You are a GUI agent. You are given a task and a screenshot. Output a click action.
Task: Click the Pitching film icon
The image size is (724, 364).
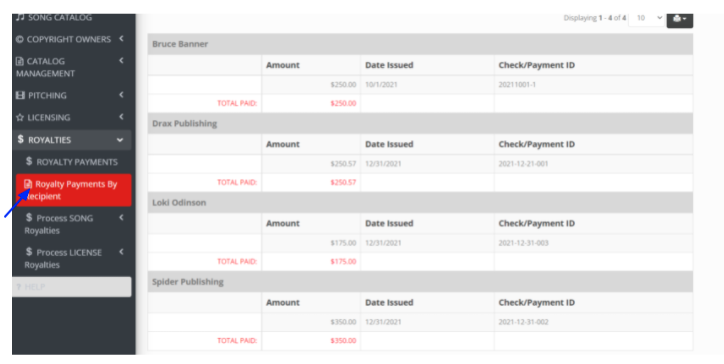click(20, 96)
